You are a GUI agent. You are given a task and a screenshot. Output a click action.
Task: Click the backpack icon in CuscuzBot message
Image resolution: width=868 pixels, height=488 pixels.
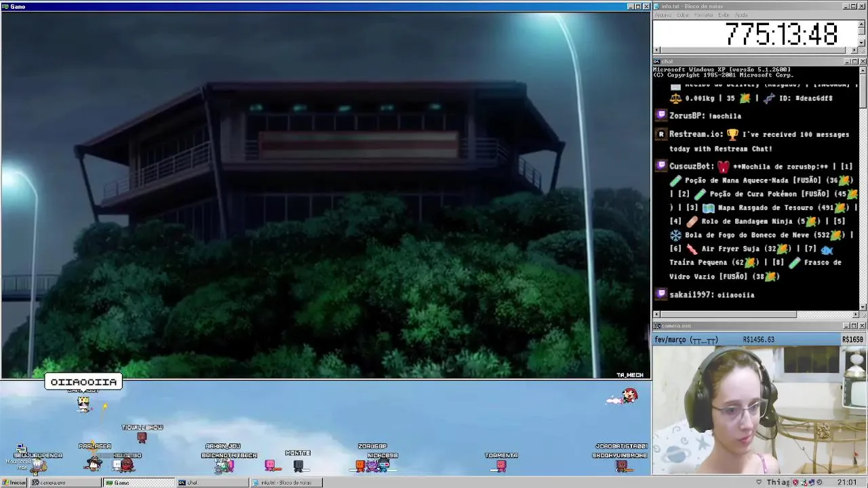pos(724,166)
